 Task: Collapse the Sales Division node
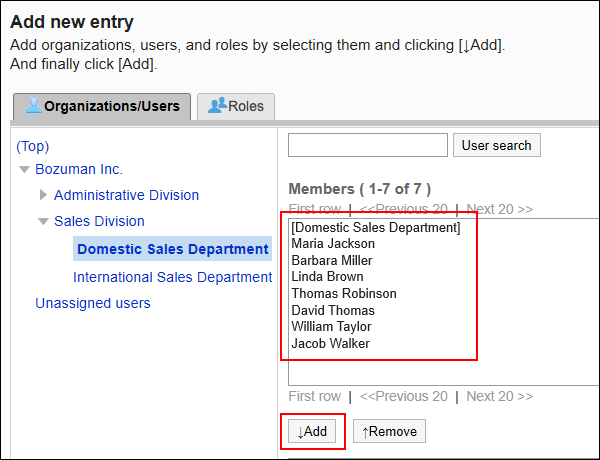pos(43,221)
